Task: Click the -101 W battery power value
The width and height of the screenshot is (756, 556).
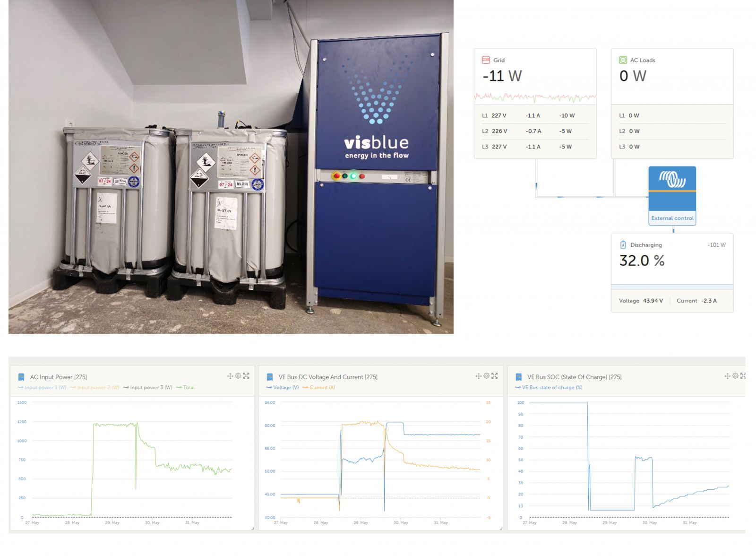Action: tap(716, 245)
